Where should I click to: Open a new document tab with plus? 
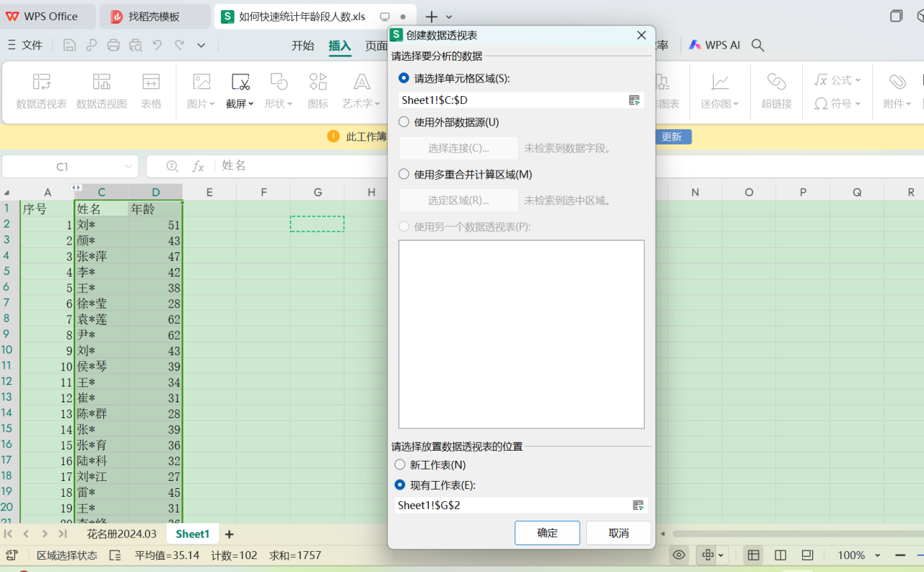click(432, 17)
